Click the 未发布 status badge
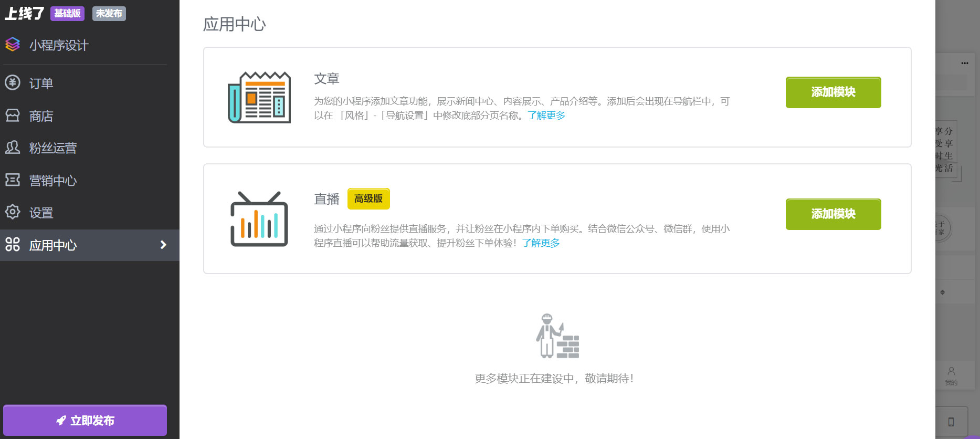Image resolution: width=980 pixels, height=439 pixels. point(109,14)
